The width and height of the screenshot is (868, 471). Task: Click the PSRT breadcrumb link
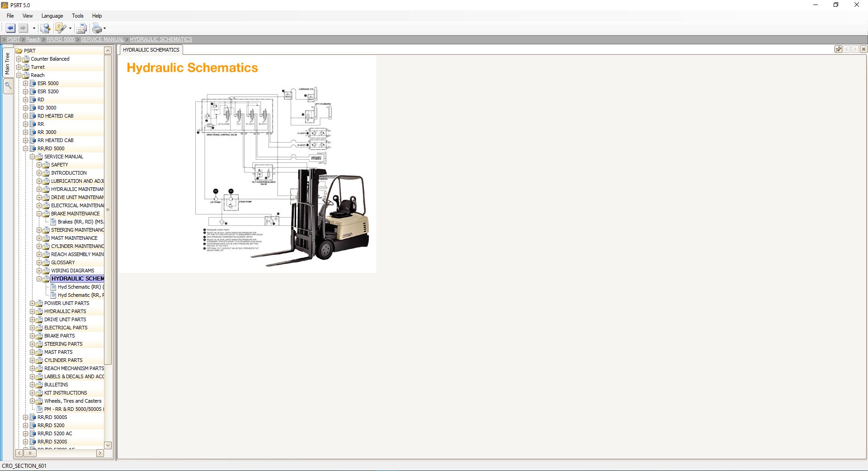pos(14,39)
